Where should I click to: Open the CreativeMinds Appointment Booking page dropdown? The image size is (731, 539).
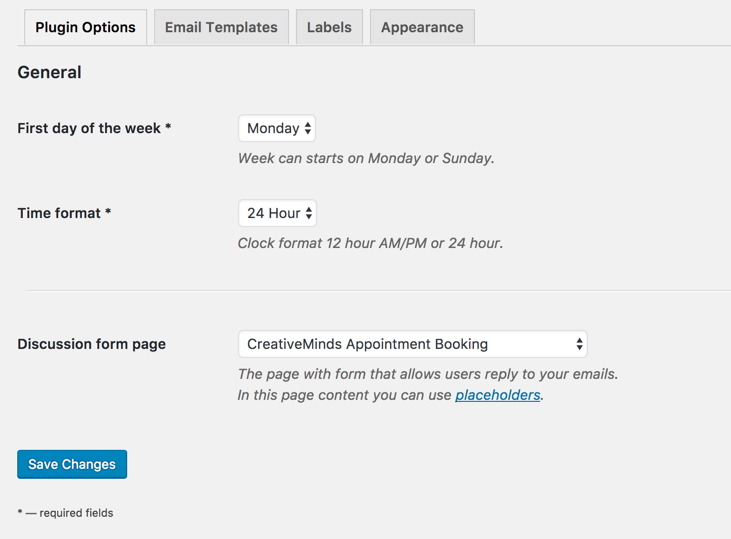[412, 344]
